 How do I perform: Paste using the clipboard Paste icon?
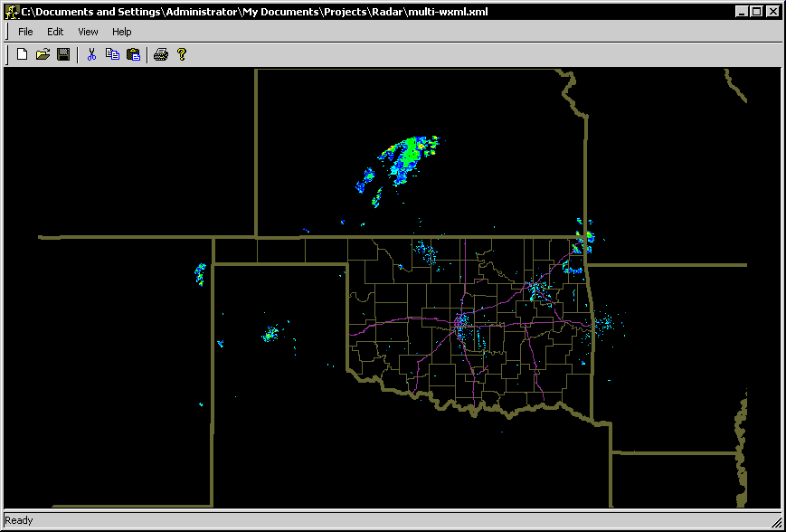click(132, 53)
